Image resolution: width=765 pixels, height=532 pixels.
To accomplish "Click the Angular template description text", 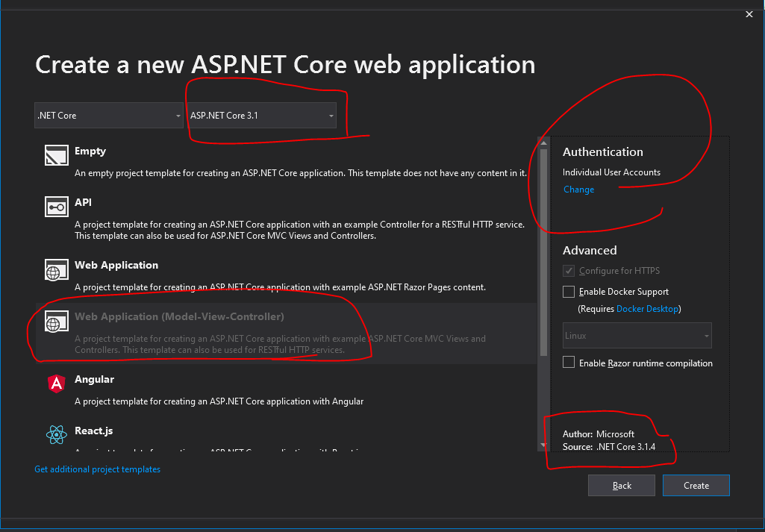I will coord(219,402).
